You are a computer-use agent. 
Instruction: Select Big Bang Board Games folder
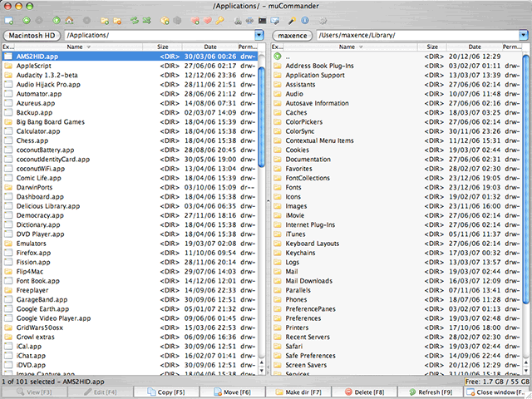coord(130,122)
